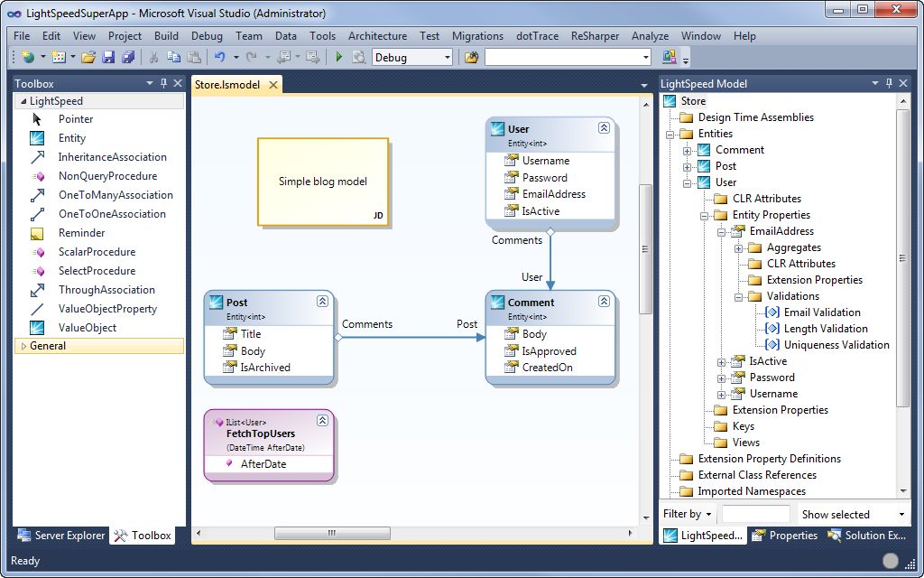
Task: Select the ThroughAssociation tool
Action: click(x=106, y=290)
